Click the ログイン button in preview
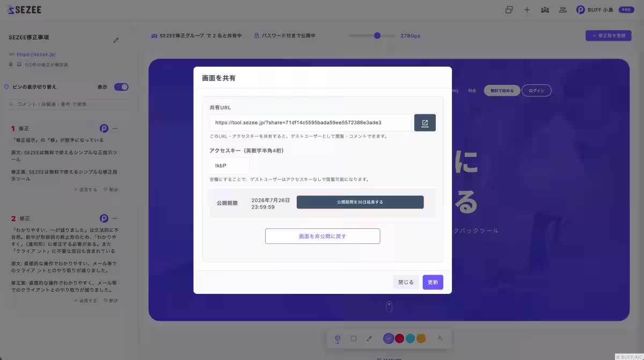Viewport: 644px width, 360px height. pos(536,91)
